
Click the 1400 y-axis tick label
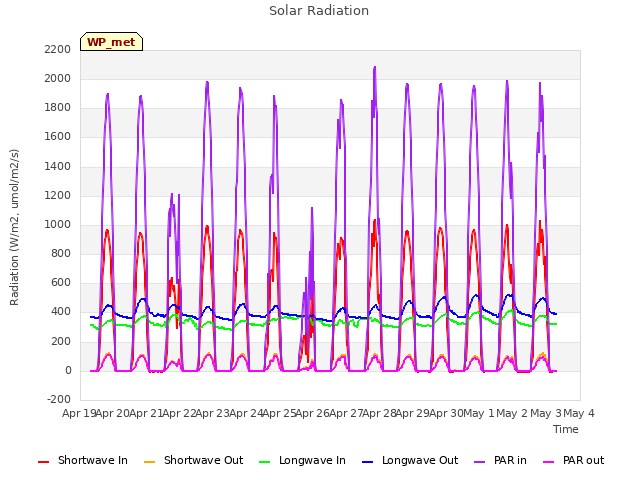coord(58,166)
